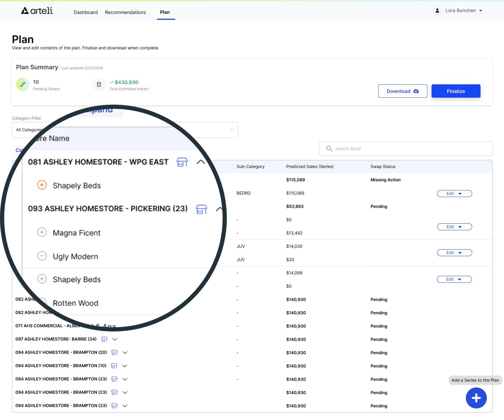Click the $13,492 predicted sales value
Image resolution: width=504 pixels, height=420 pixels.
(x=294, y=233)
